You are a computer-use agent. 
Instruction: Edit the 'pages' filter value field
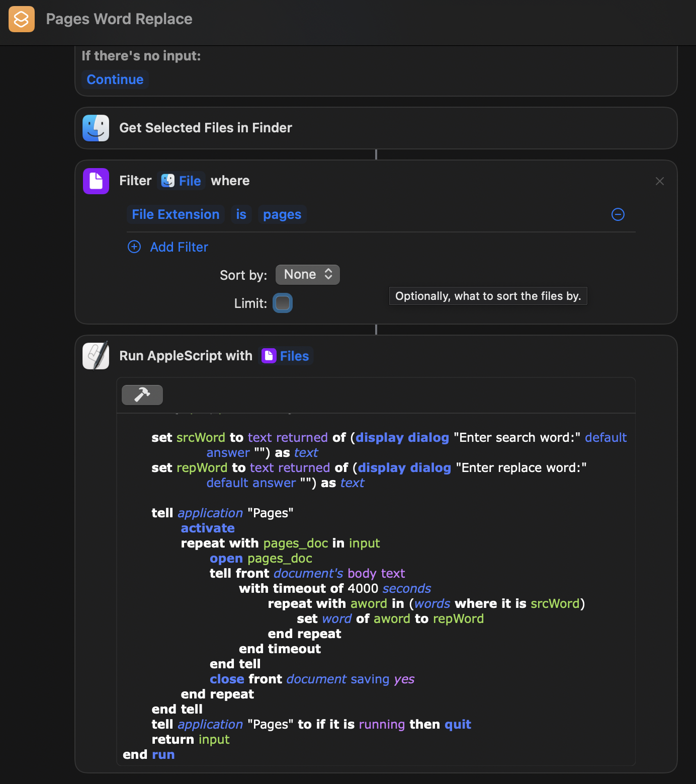pyautogui.click(x=282, y=214)
